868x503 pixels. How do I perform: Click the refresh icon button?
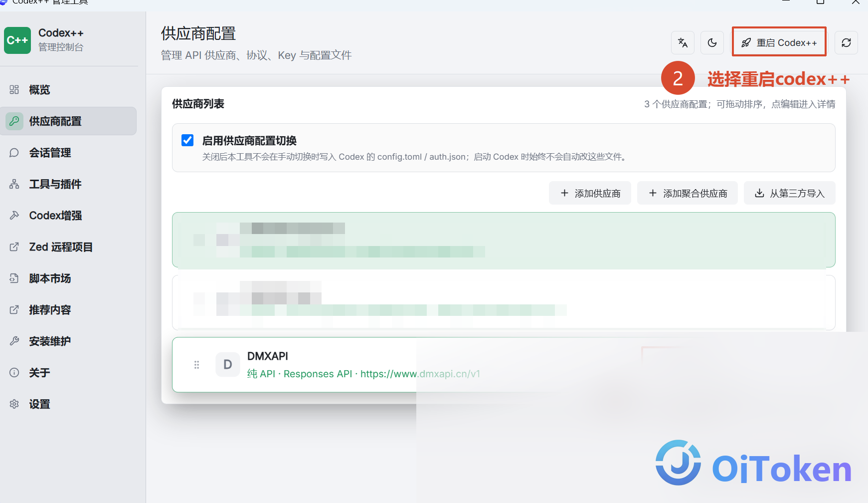[x=847, y=43]
